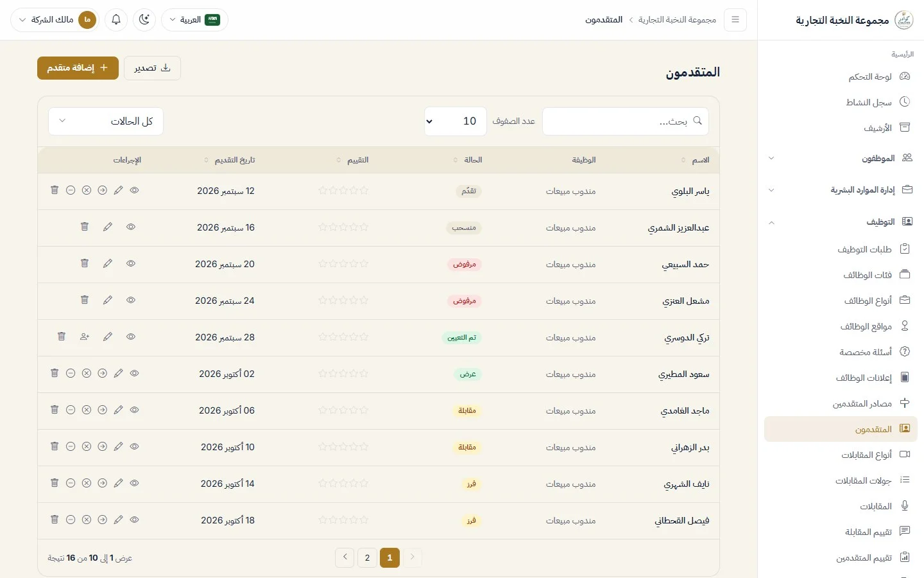Edit ياسر البلوي using the pencil icon

click(118, 190)
